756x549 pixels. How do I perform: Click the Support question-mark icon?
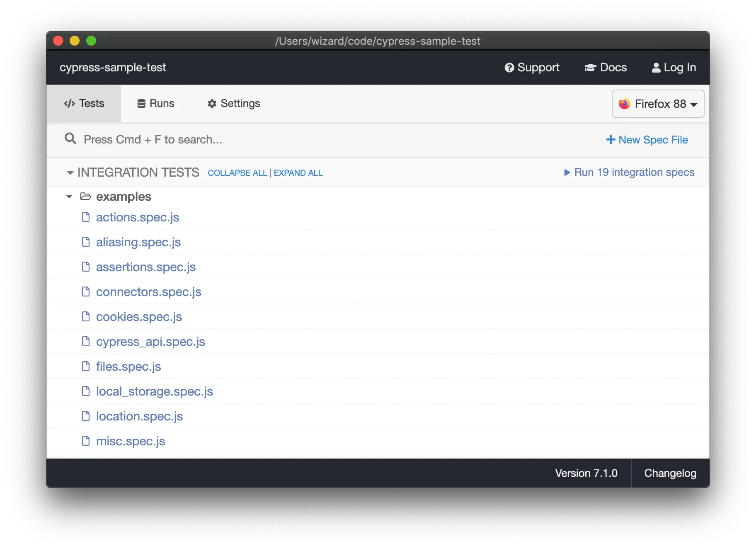(x=509, y=68)
